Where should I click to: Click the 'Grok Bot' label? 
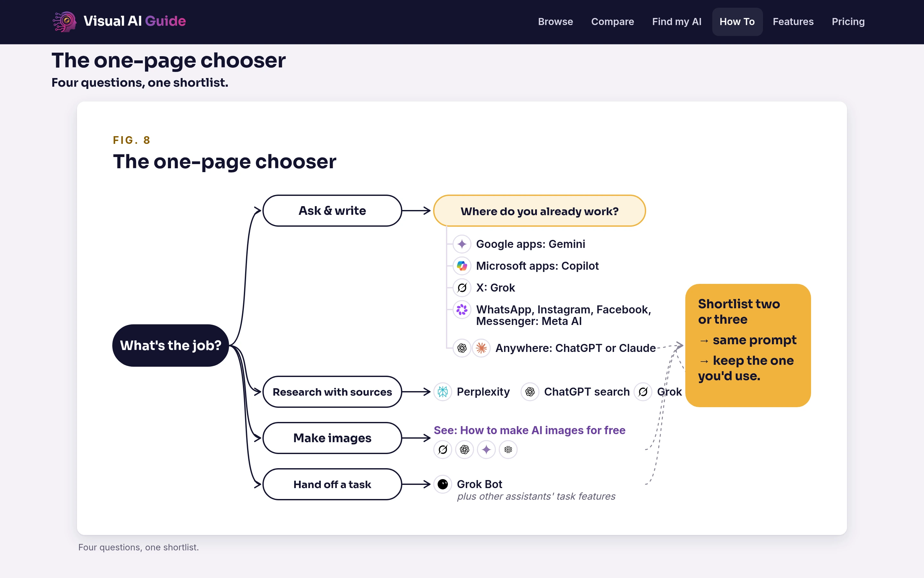pos(479,484)
